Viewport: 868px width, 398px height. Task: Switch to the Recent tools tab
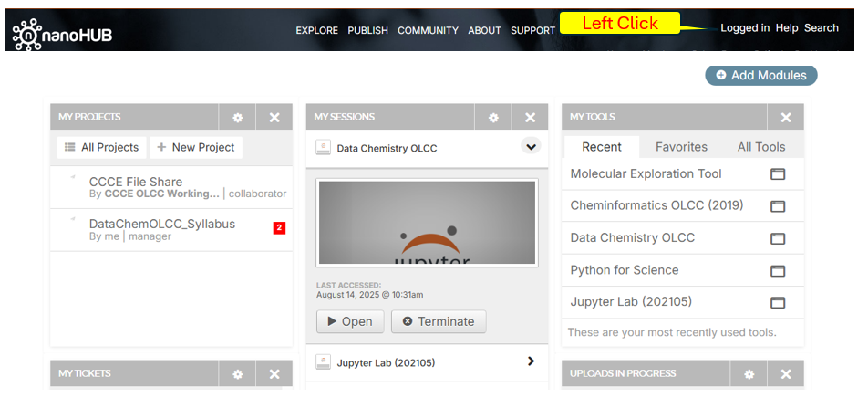[x=602, y=147]
